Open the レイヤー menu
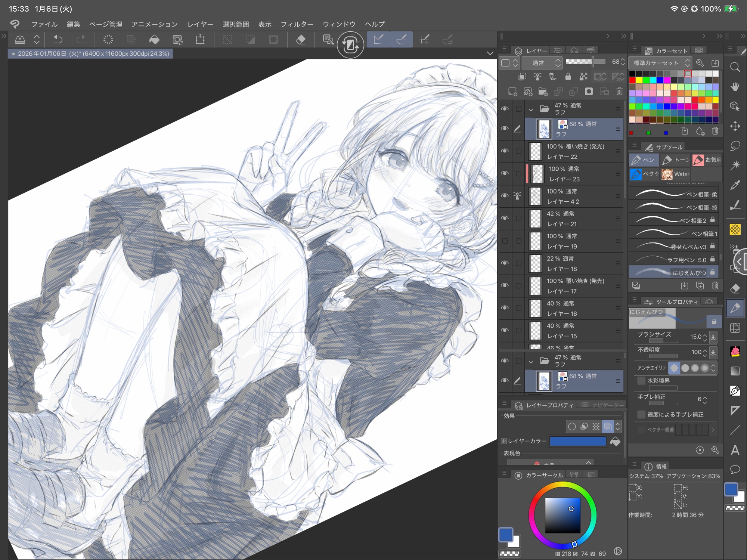 200,24
